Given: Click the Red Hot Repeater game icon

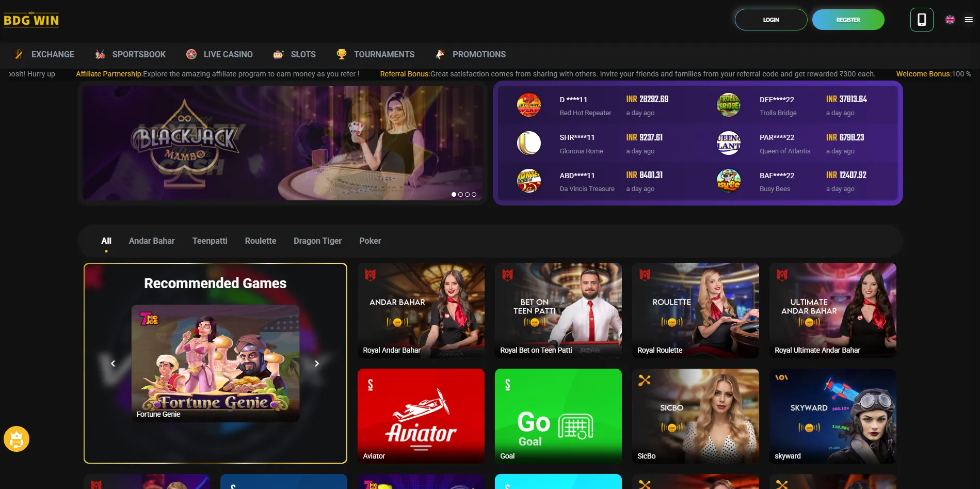Looking at the screenshot, I should [x=529, y=105].
